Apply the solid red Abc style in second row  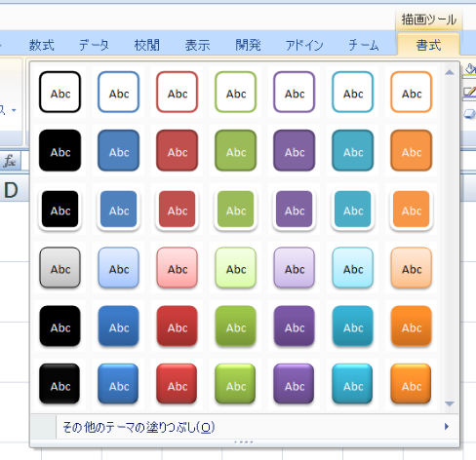[177, 150]
